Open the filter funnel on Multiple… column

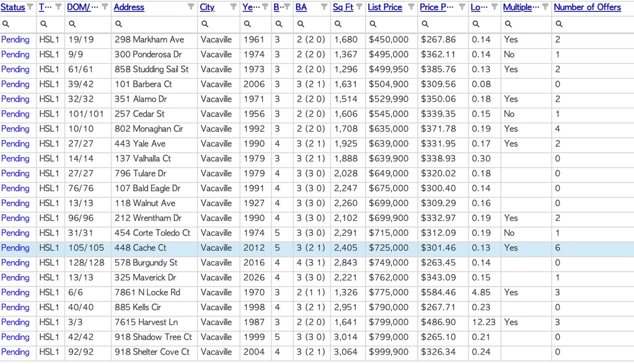click(545, 7)
